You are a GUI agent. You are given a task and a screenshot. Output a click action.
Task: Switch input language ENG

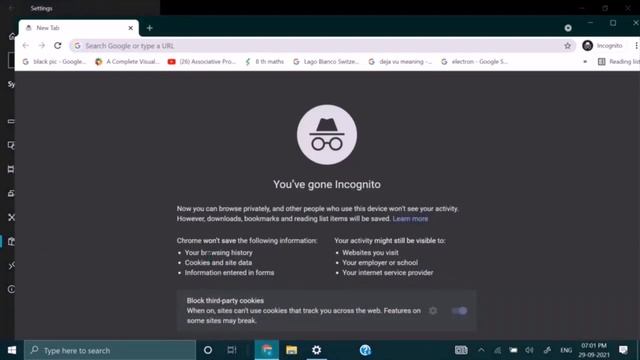[566, 350]
